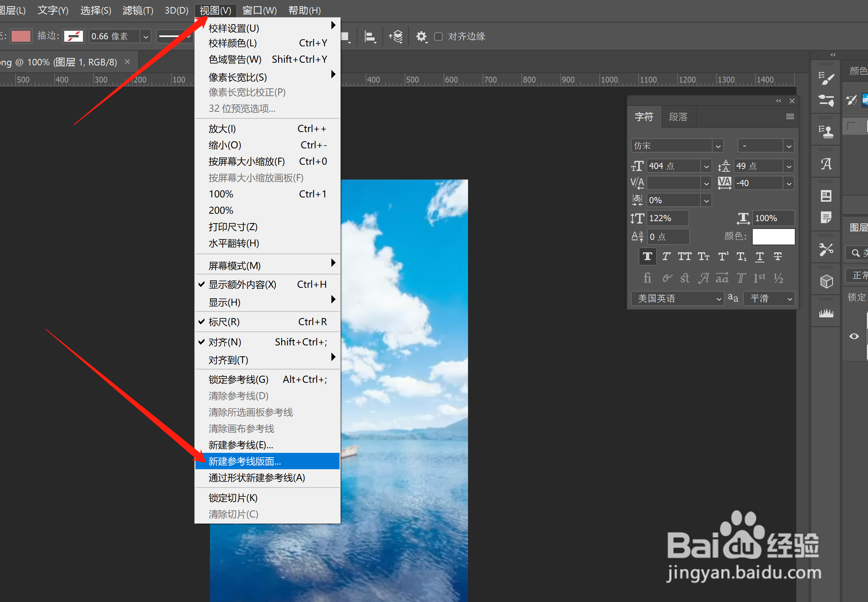Image resolution: width=868 pixels, height=602 pixels.
Task: Click the path alignment icon in options bar
Action: 370,37
